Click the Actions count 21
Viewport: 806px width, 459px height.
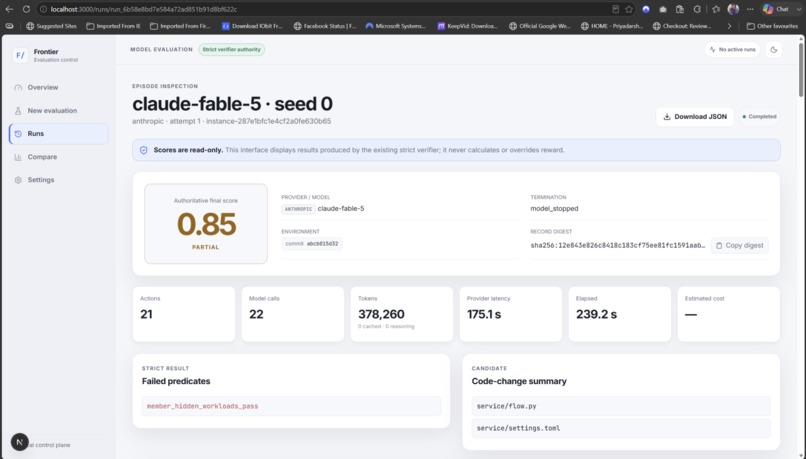(x=146, y=314)
